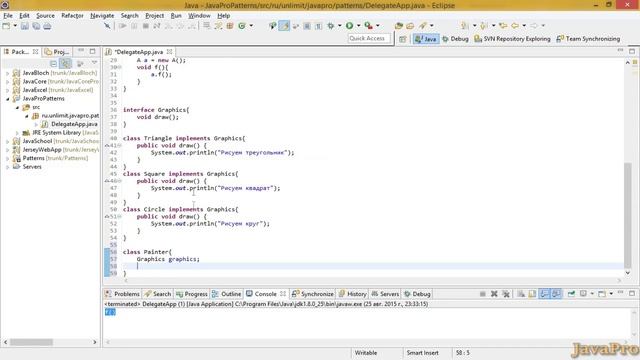Viewport: 640px width, 360px height.
Task: Open the Window menu
Action: (199, 16)
